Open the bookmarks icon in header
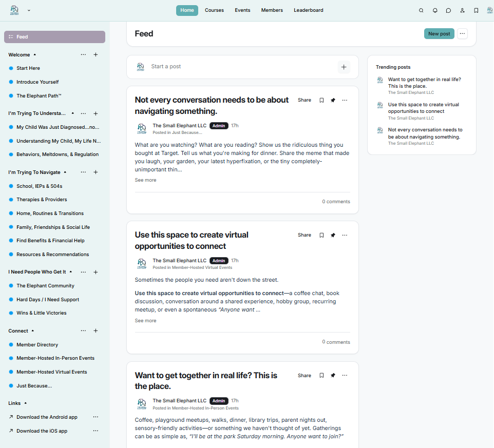The height and width of the screenshot is (448, 494). (476, 10)
